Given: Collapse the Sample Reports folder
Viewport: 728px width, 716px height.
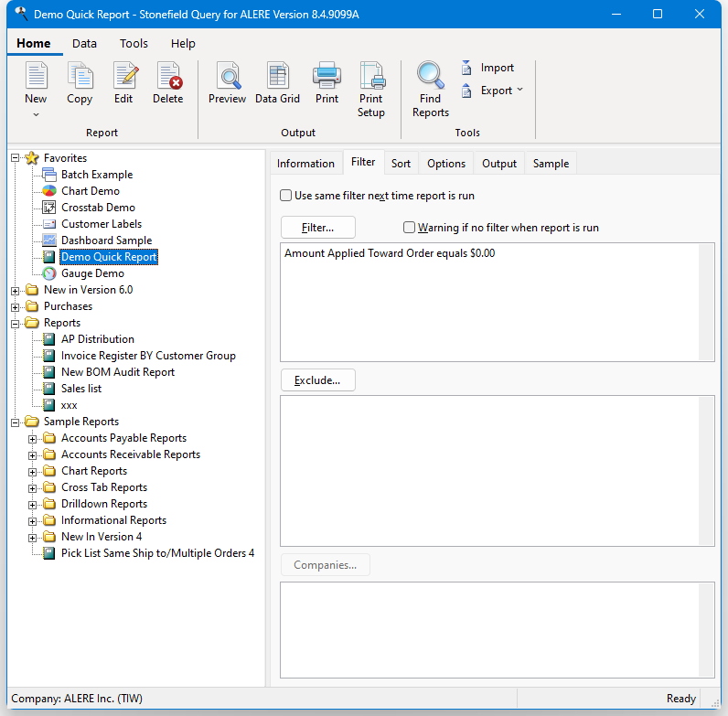Looking at the screenshot, I should click(x=16, y=422).
